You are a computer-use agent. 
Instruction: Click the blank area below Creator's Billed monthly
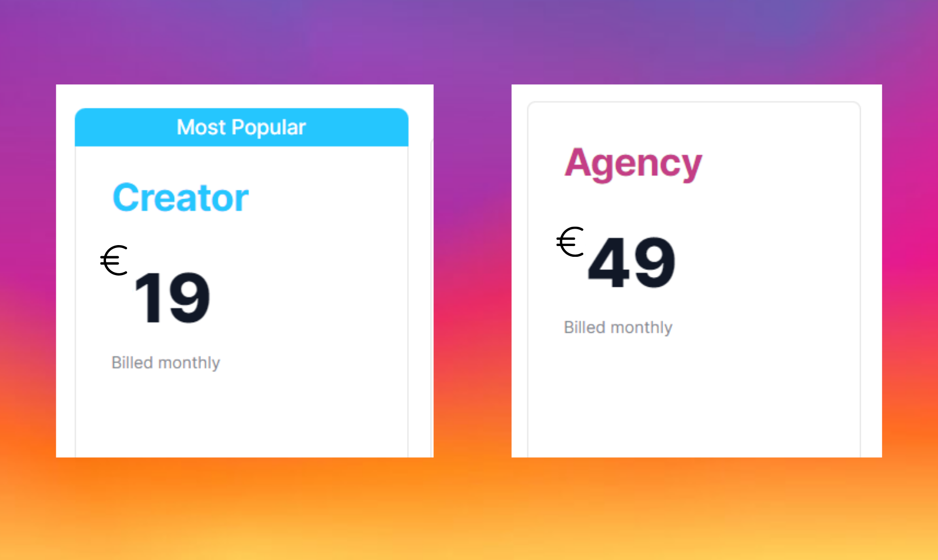pos(242,415)
